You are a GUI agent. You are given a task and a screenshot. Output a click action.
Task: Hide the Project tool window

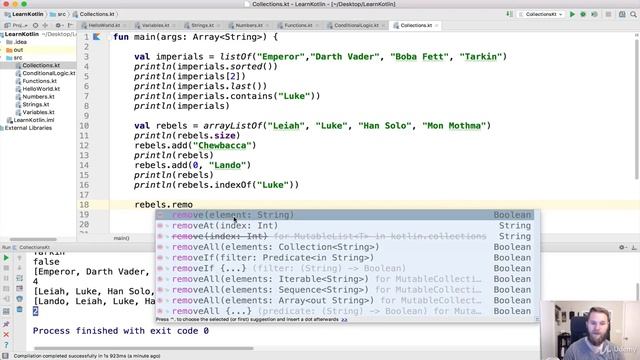click(71, 25)
